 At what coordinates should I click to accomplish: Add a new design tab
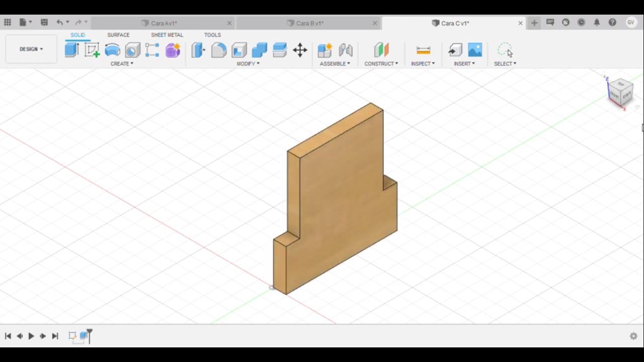pos(534,23)
